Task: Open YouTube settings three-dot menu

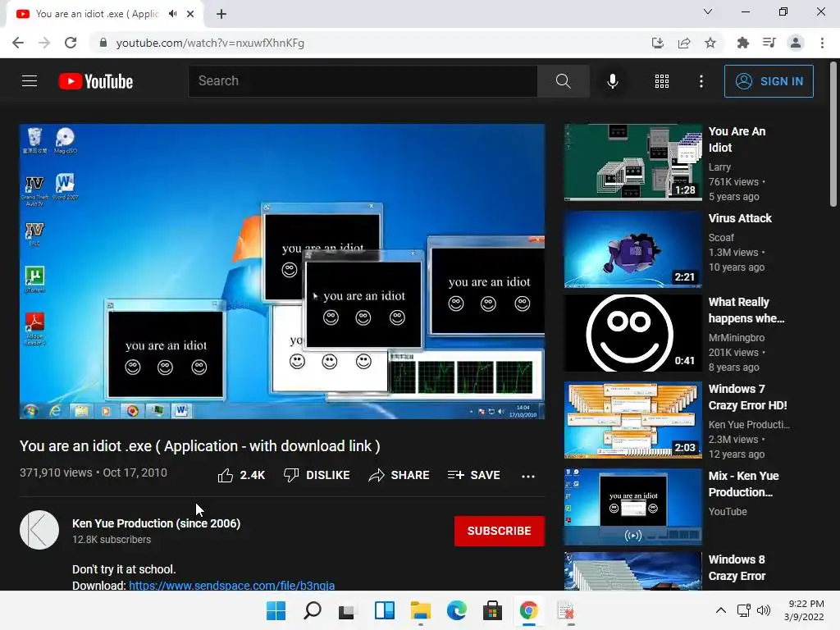Action: coord(701,81)
